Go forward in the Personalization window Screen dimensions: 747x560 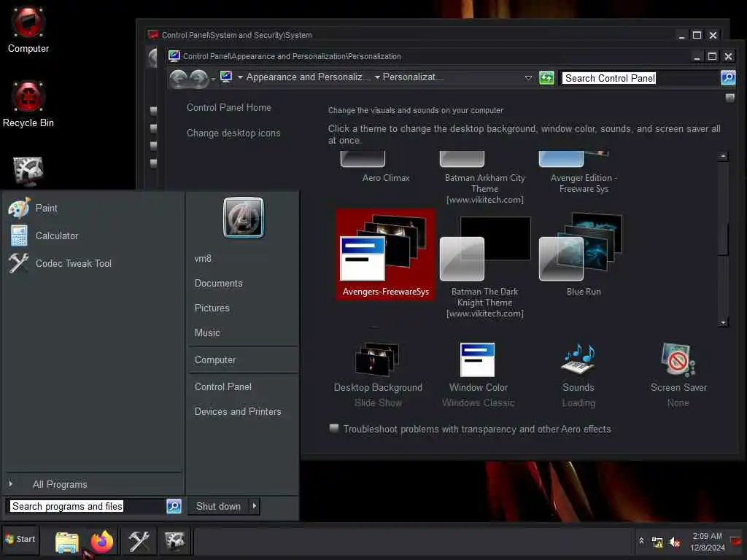[x=198, y=78]
